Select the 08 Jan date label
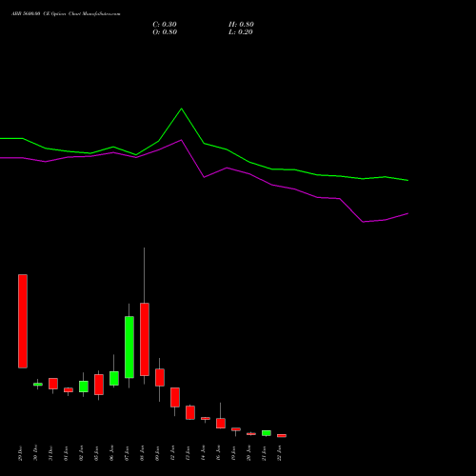476x476 pixels. click(x=142, y=453)
